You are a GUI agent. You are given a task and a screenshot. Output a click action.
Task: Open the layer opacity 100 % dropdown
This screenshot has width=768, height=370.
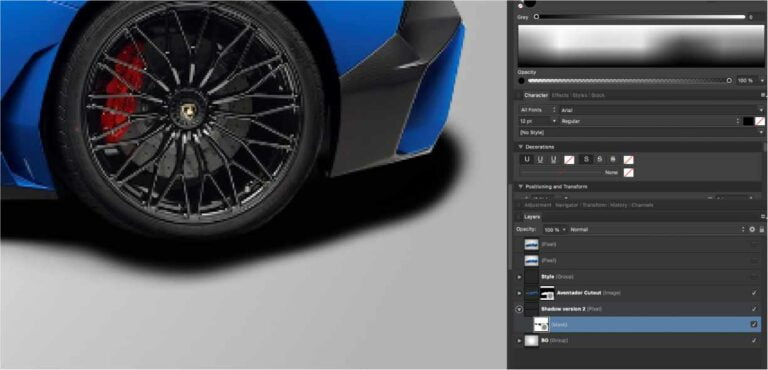click(554, 229)
